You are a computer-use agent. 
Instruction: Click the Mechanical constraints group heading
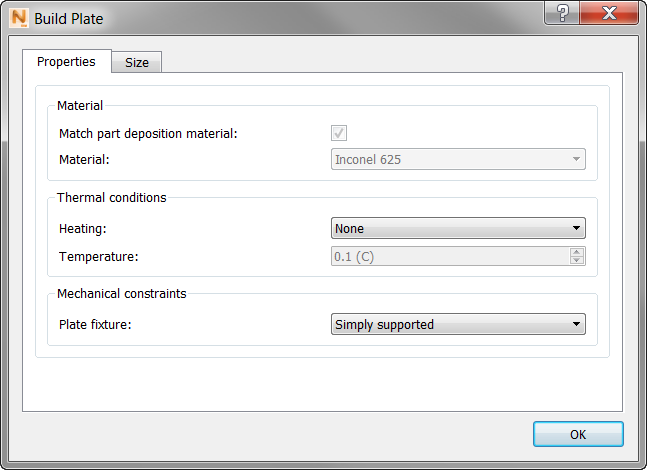coord(121,293)
